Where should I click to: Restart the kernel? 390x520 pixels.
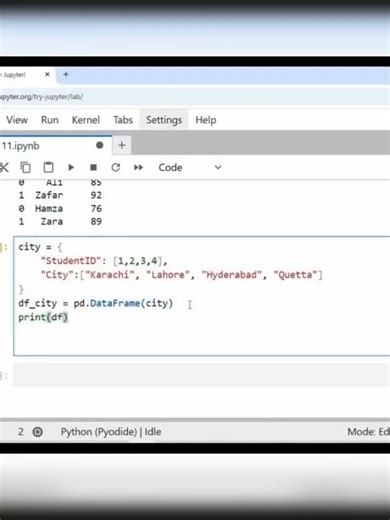pos(116,167)
